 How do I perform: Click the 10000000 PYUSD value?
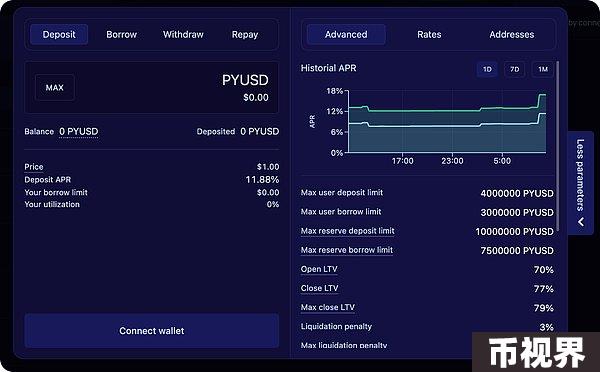[x=514, y=232]
